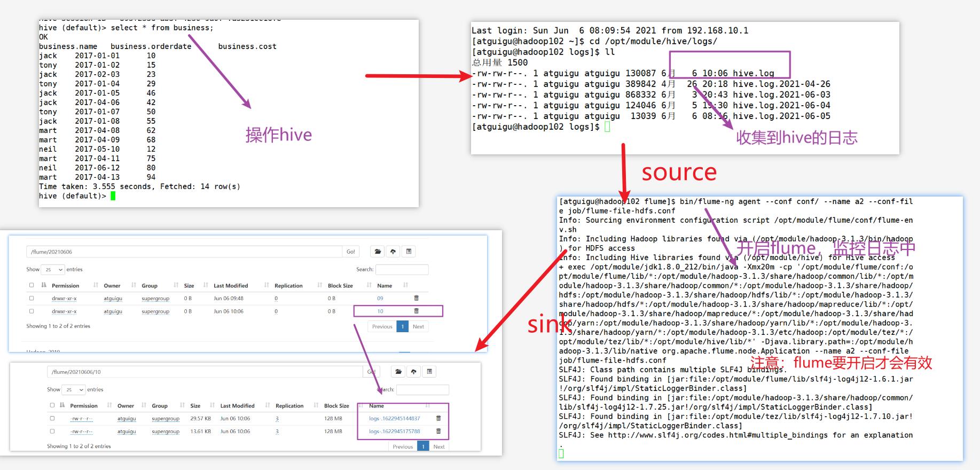The width and height of the screenshot is (980, 470).
Task: Replication value 3 for 29.57 KB file
Action: pos(277,419)
